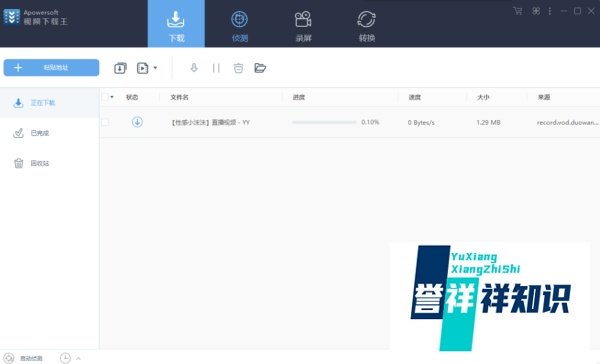Expand the dropdown beside select-all checkbox

(x=112, y=97)
